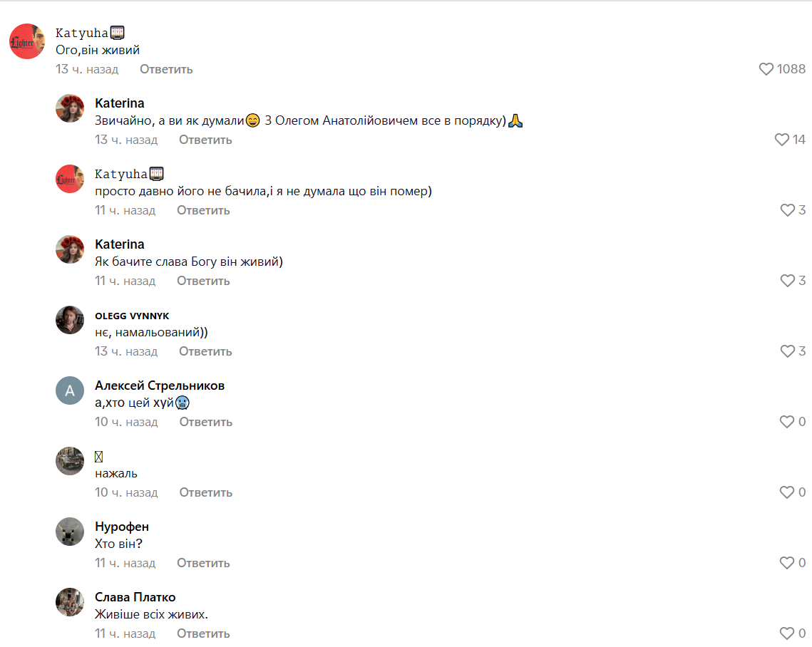Like 'Як бачите слава Богу' comment heart

[x=787, y=281]
